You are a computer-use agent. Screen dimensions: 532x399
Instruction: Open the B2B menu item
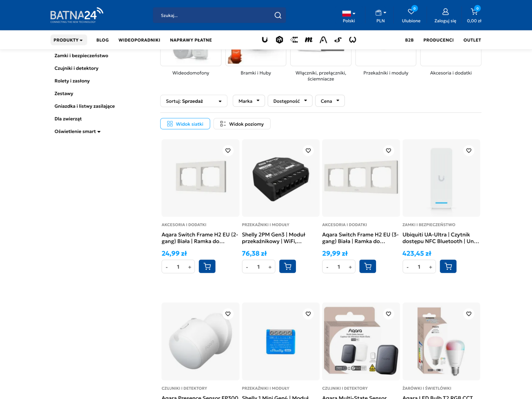409,40
